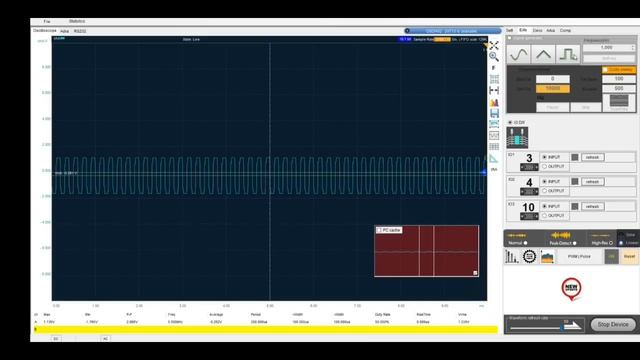
Task: Click the floppy disk save icon
Action: (494, 113)
